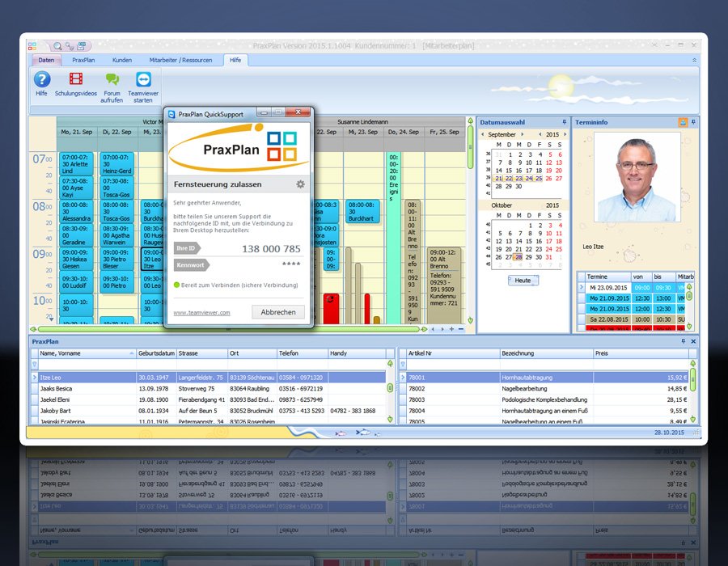Click Mo, 21. Sep day header

(77, 133)
